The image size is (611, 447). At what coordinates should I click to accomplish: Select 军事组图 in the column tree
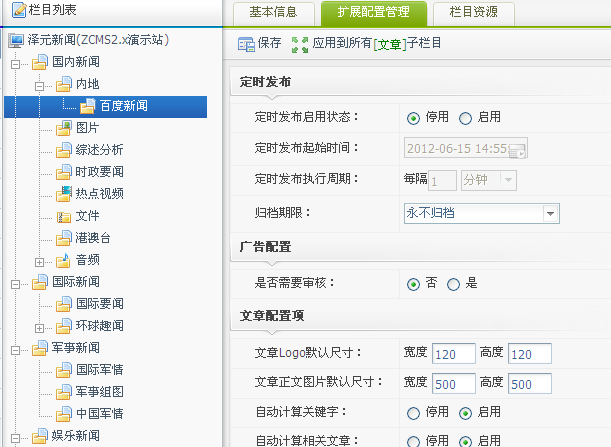100,391
